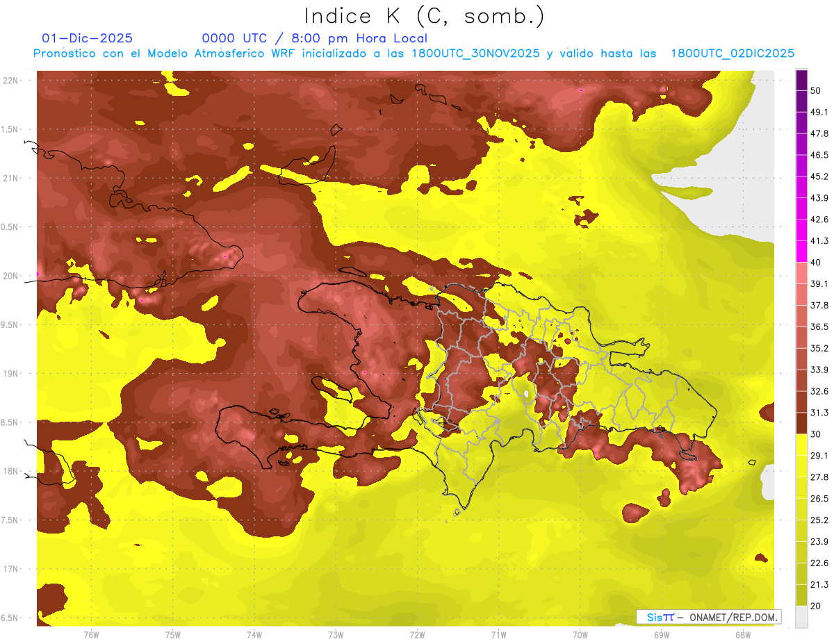The width and height of the screenshot is (834, 644).
Task: Click the colorbar value '49.1'
Action: pyautogui.click(x=819, y=113)
